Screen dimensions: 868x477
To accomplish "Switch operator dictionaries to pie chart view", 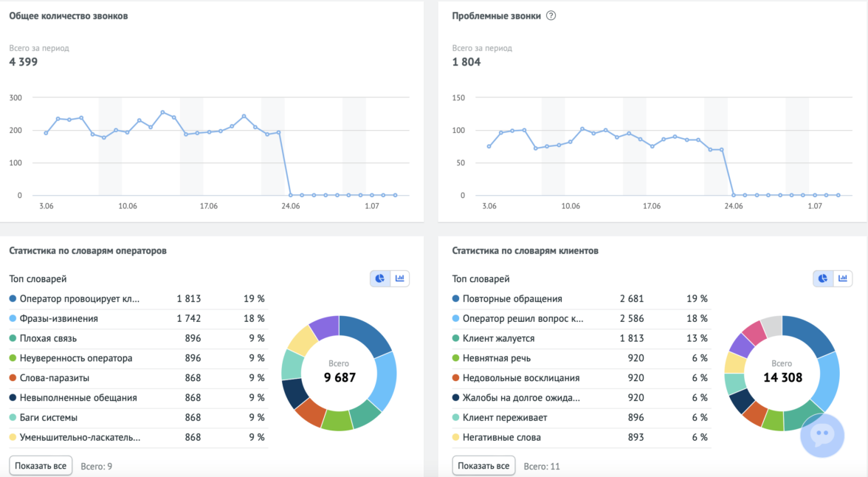I will click(380, 278).
